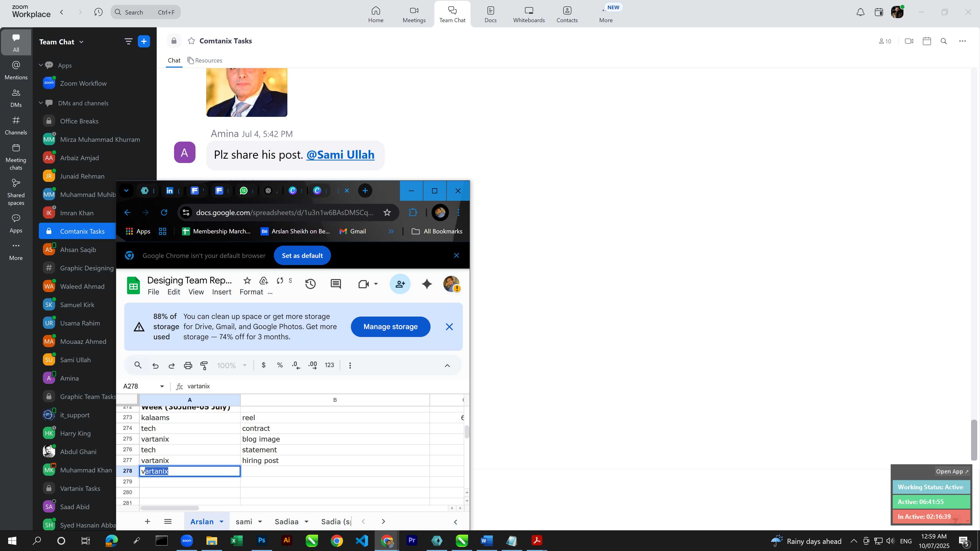Switch to the Resources tab
This screenshot has height=551, width=980.
[205, 60]
